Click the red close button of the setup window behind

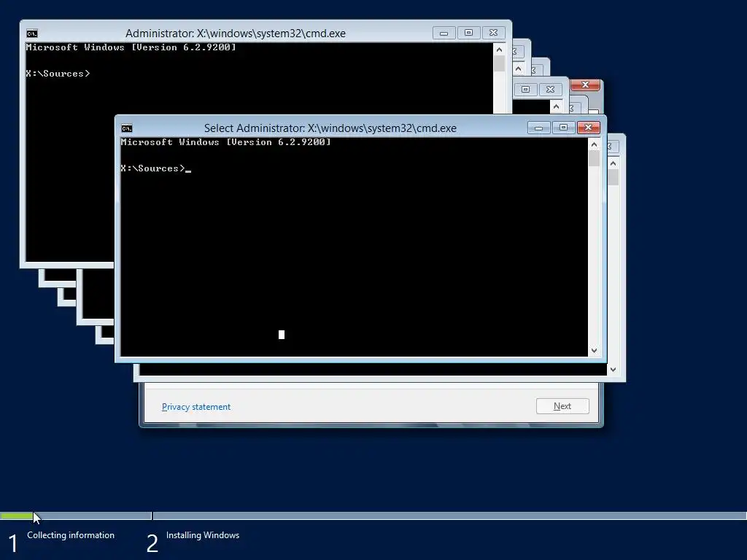pos(586,85)
